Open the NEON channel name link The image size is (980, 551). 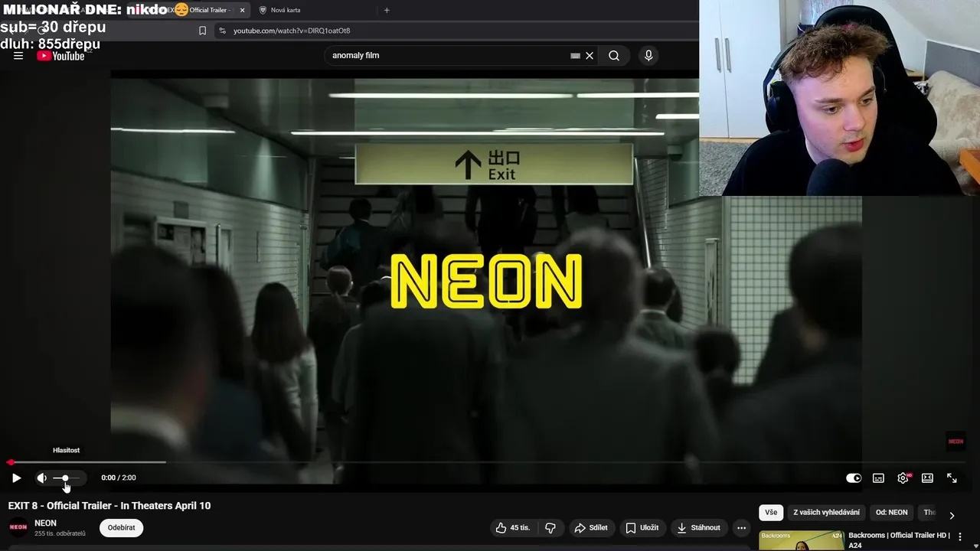(x=45, y=523)
